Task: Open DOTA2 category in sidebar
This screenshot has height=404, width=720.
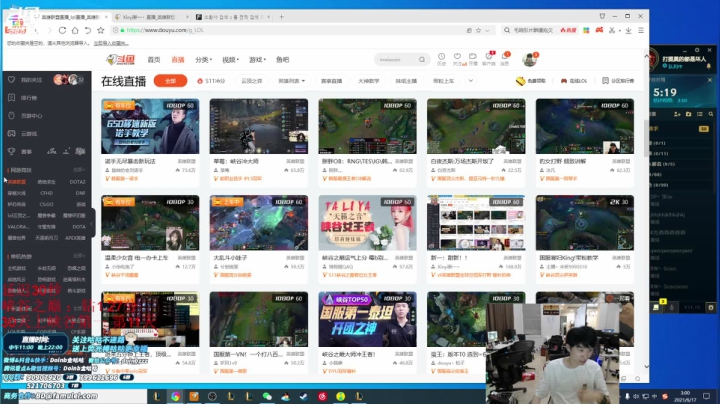Action: 77,182
